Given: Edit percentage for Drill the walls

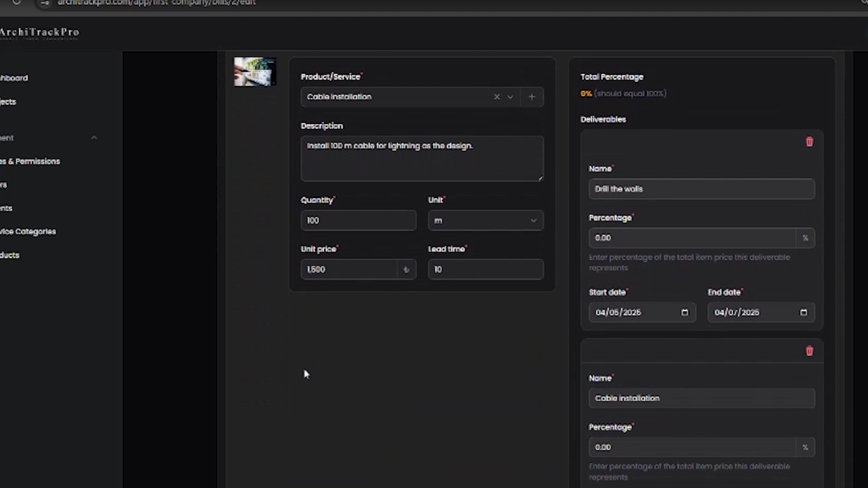Looking at the screenshot, I should click(x=693, y=238).
